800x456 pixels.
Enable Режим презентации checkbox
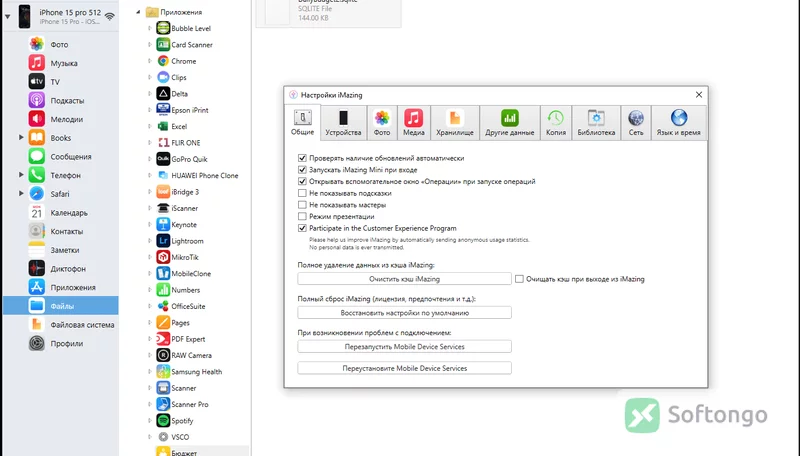tap(302, 217)
